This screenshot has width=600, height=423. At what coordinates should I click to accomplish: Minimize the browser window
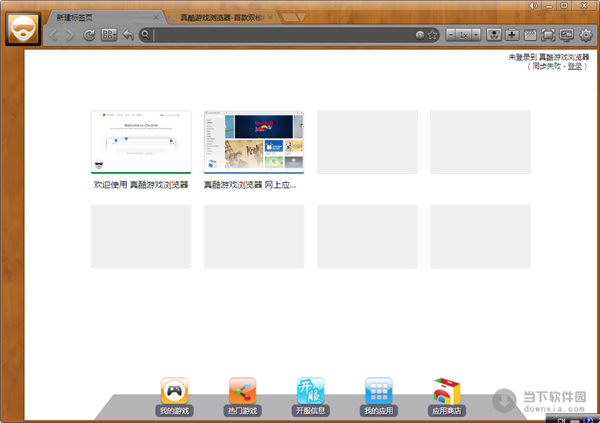pyautogui.click(x=549, y=6)
